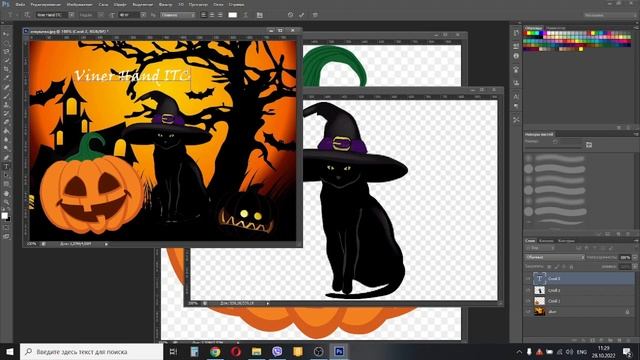This screenshot has height=360, width=640.
Task: Open the layer fill slider arrow
Action: coord(635,267)
